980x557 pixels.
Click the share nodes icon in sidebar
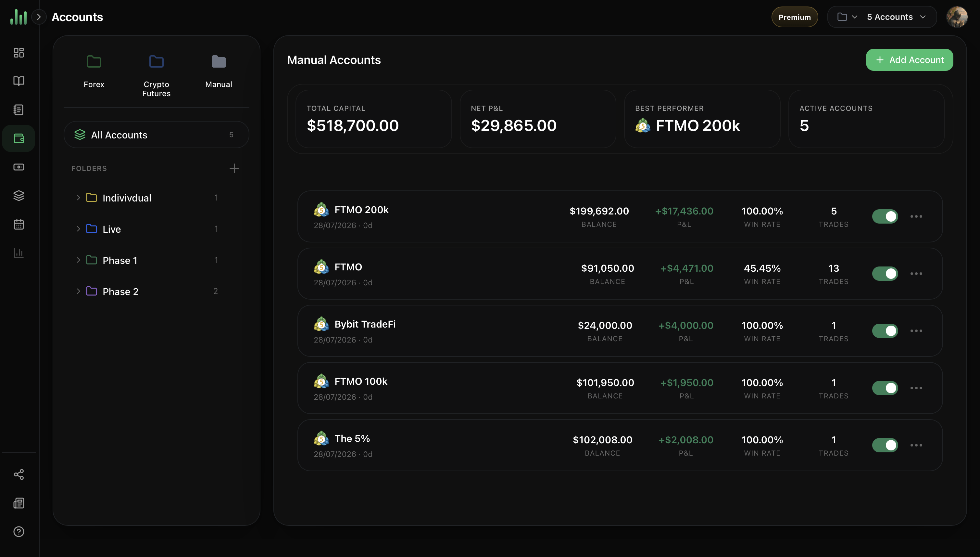pyautogui.click(x=19, y=474)
